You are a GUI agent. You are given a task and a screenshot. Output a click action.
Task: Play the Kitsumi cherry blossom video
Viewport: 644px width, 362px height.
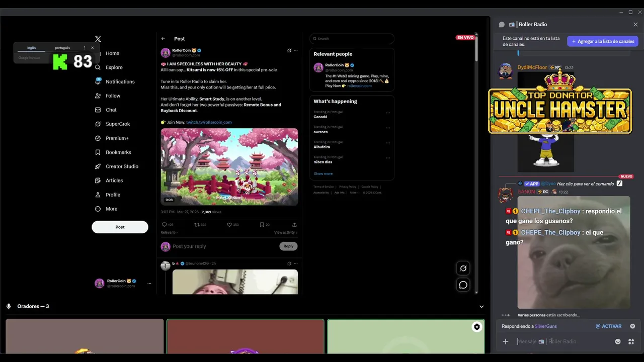[229, 167]
